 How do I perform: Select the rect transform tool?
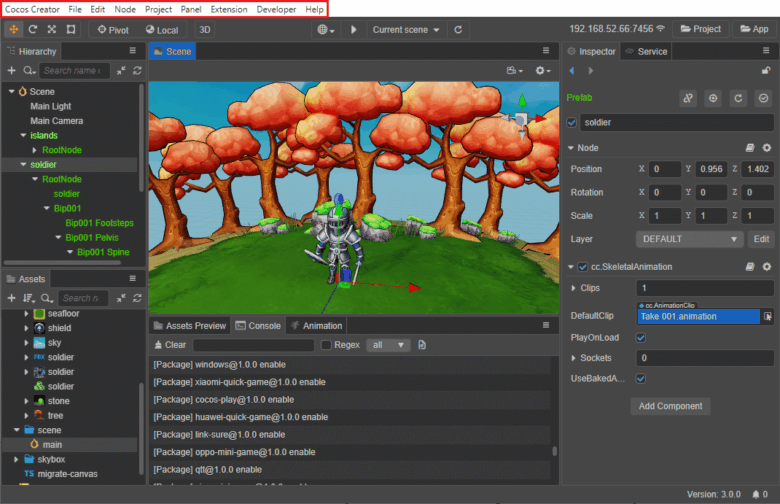click(x=71, y=29)
